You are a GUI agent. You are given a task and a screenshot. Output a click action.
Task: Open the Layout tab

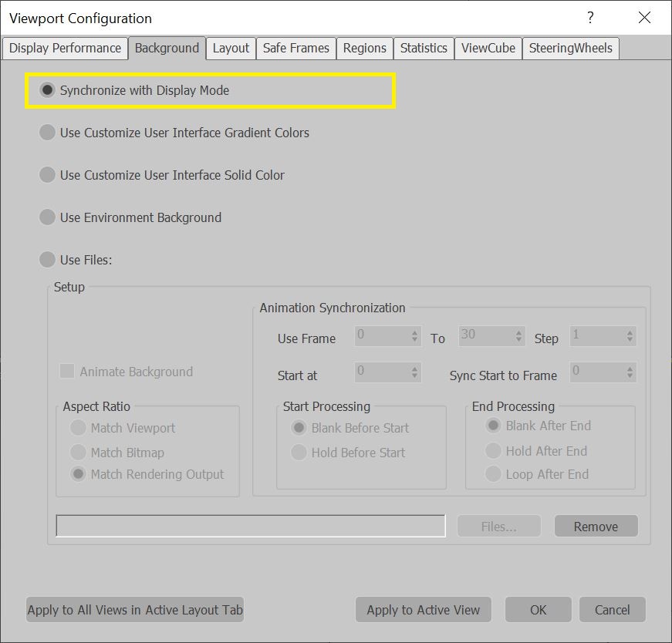tap(231, 48)
